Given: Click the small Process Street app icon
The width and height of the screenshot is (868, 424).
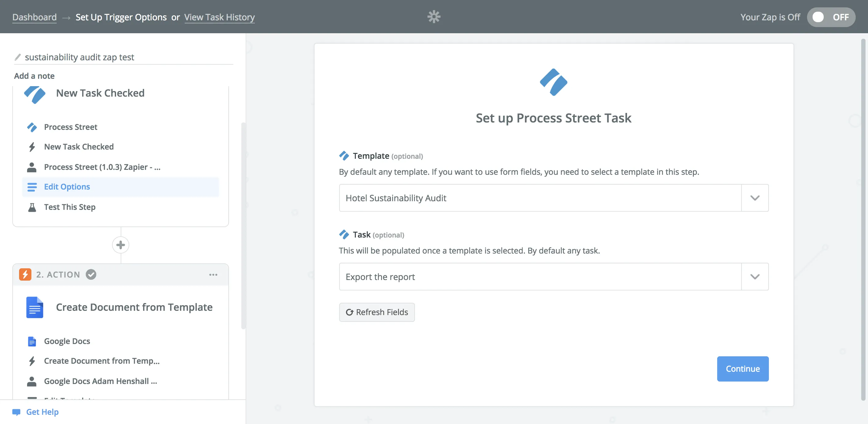Looking at the screenshot, I should click(32, 127).
